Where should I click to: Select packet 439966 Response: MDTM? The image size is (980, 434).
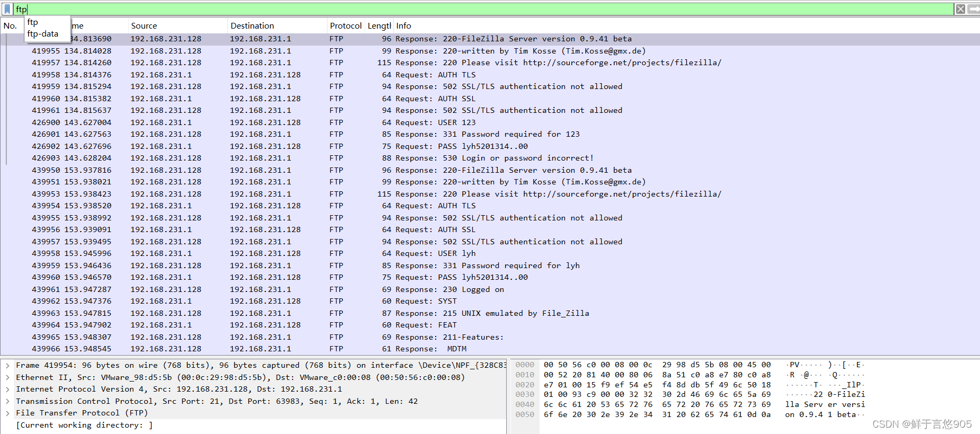point(490,349)
